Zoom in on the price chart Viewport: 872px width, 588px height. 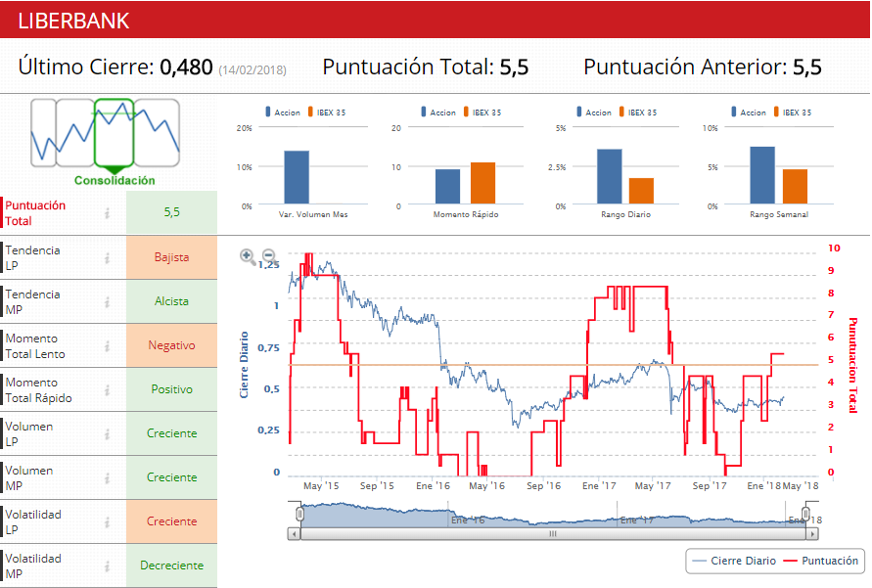click(x=248, y=256)
